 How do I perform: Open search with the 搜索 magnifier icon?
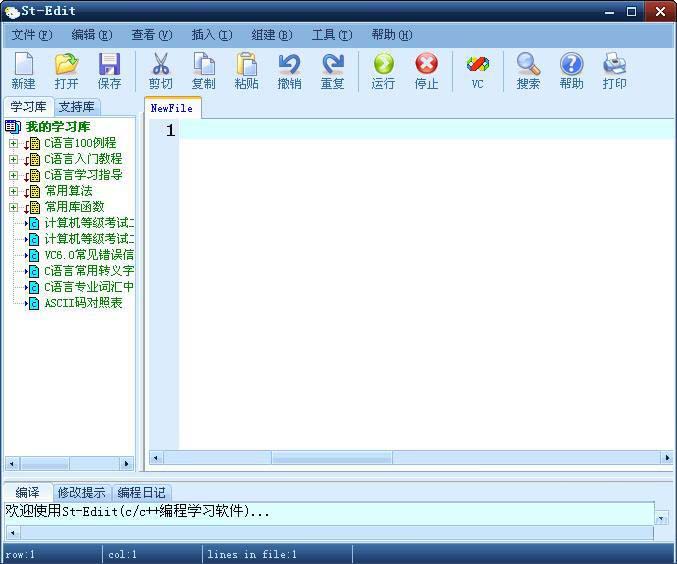(x=528, y=71)
